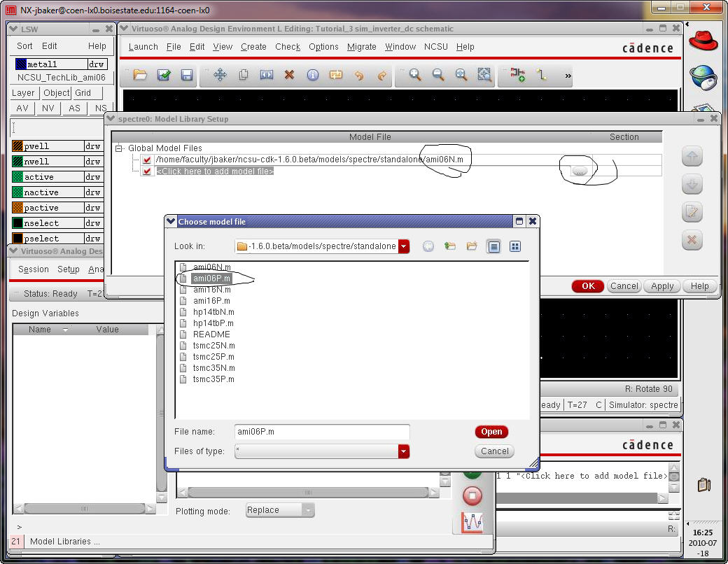Select the pactive layer swatch in LSW
728x564 pixels.
17,208
